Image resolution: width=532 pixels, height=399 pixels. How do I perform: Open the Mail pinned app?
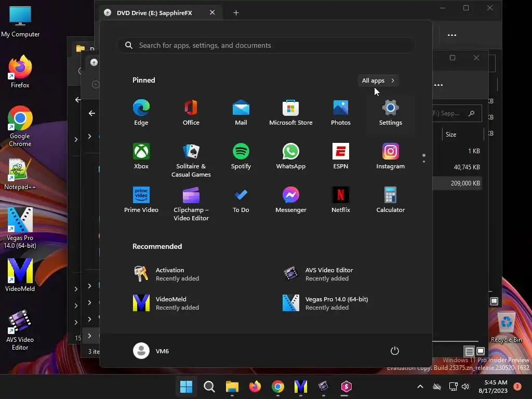click(241, 113)
